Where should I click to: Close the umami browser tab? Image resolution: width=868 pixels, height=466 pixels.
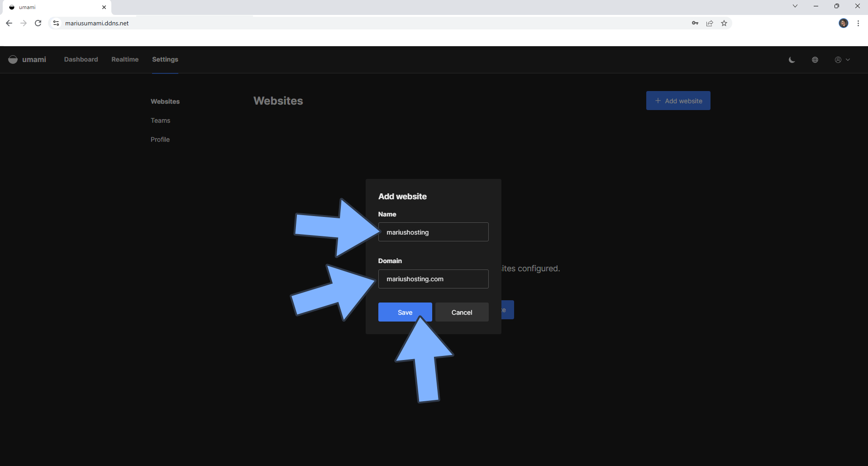click(x=104, y=7)
